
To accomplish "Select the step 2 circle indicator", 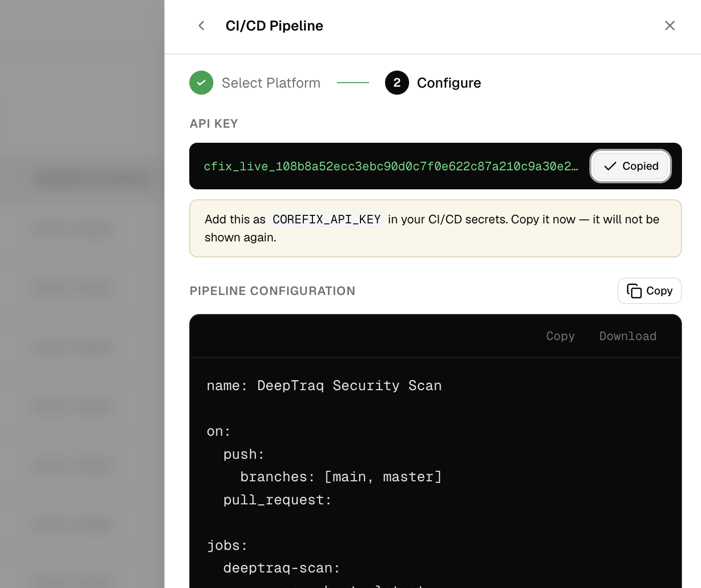I will [397, 83].
